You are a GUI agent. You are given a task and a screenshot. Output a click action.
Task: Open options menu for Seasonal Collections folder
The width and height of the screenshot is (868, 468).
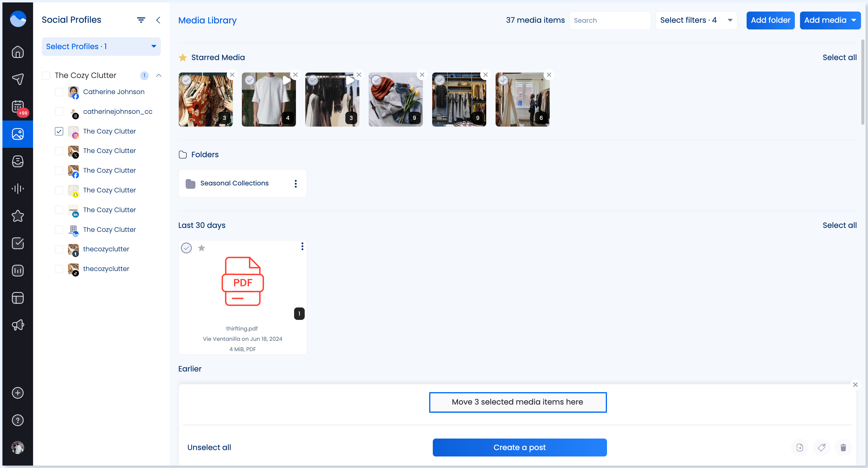(296, 184)
